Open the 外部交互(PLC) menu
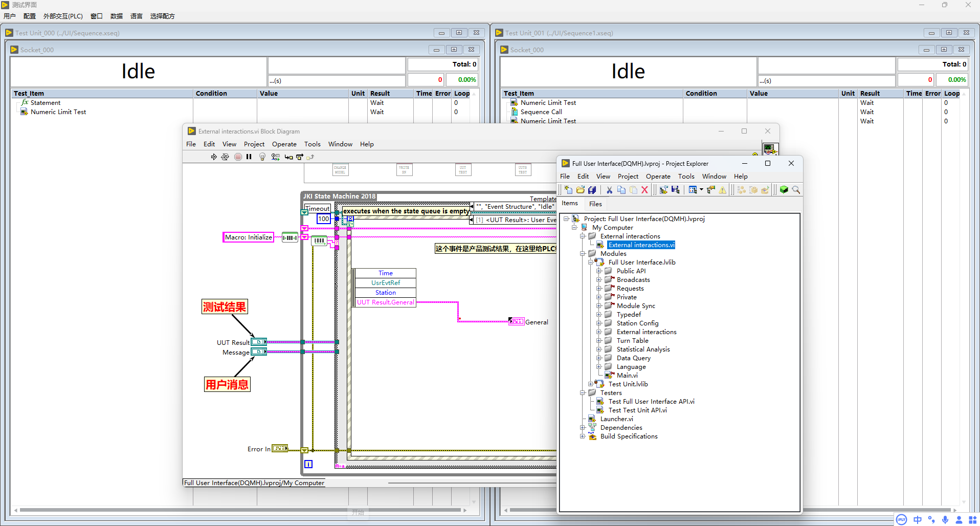The height and width of the screenshot is (526, 980). click(x=63, y=16)
